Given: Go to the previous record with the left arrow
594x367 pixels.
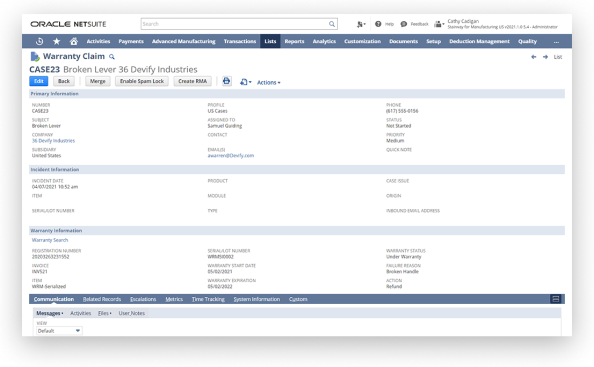Looking at the screenshot, I should [x=533, y=57].
